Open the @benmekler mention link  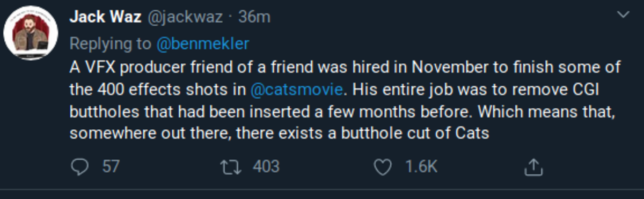point(202,43)
